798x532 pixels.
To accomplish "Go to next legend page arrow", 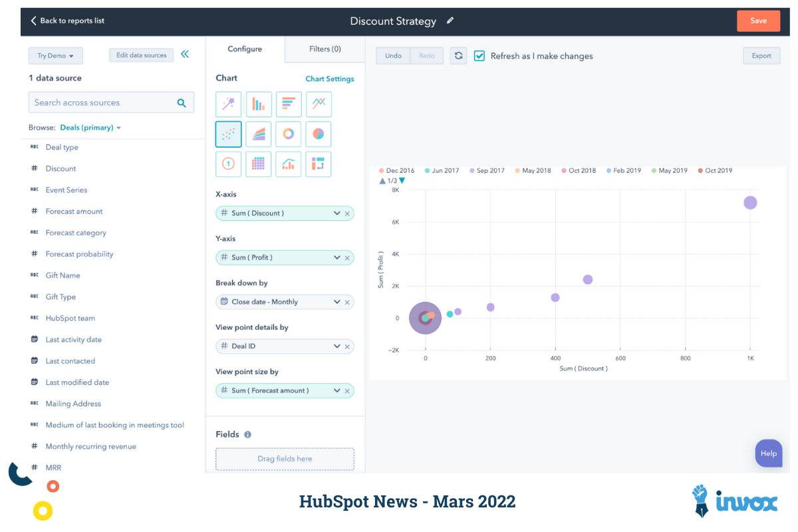I will (402, 181).
